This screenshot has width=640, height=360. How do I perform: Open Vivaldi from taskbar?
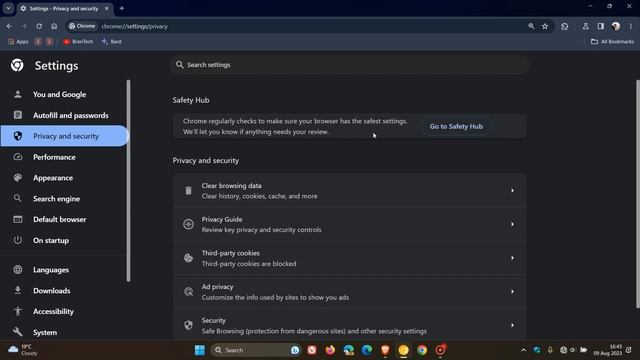pyautogui.click(x=312, y=350)
